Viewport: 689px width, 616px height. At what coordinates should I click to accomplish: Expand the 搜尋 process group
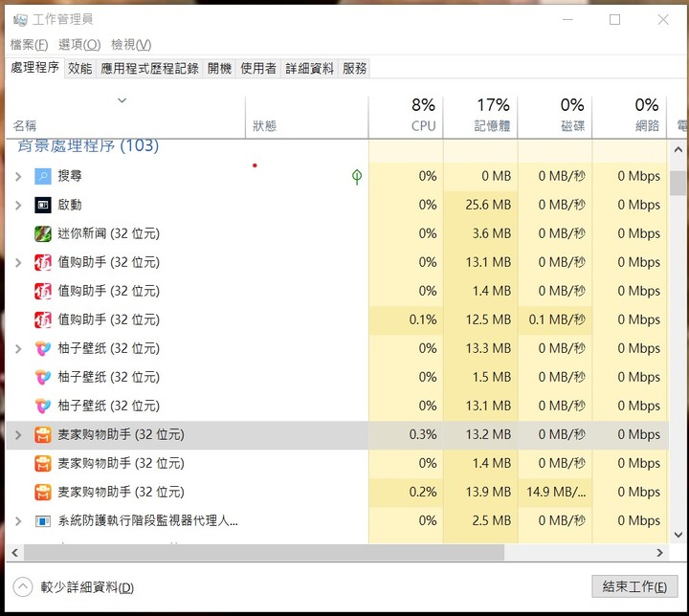[x=18, y=177]
